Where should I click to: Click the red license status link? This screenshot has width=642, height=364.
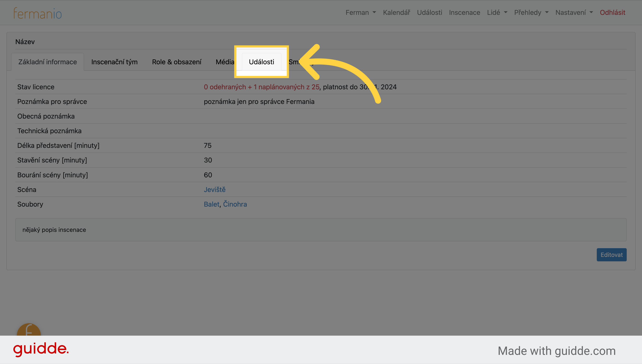pyautogui.click(x=262, y=87)
